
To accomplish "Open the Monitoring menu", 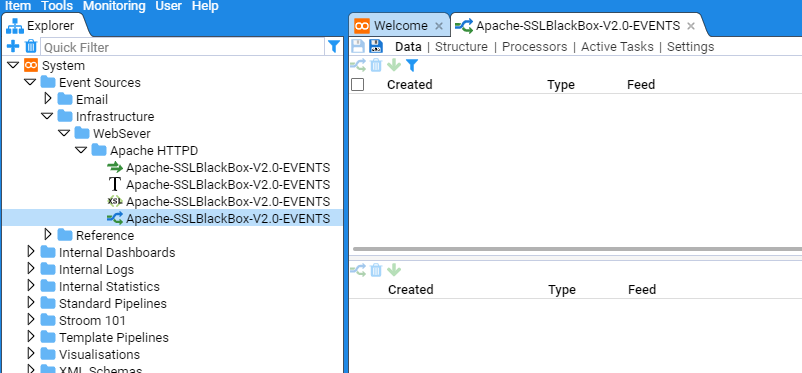I will point(114,6).
